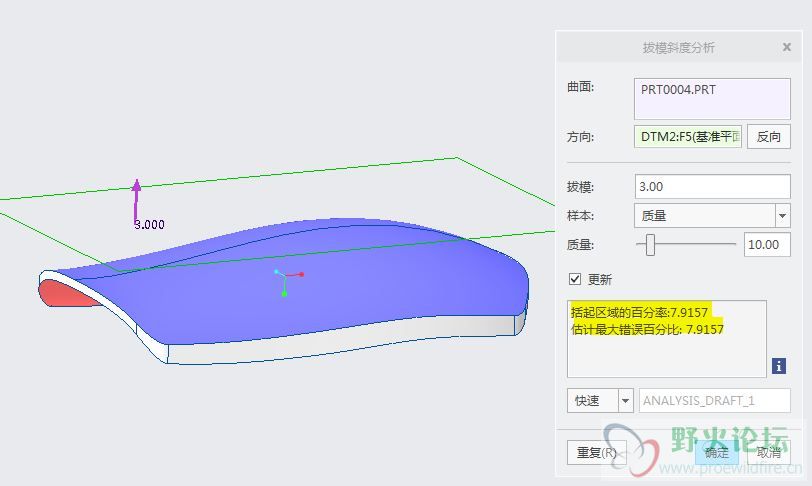Confirm with the 确定 button

717,453
